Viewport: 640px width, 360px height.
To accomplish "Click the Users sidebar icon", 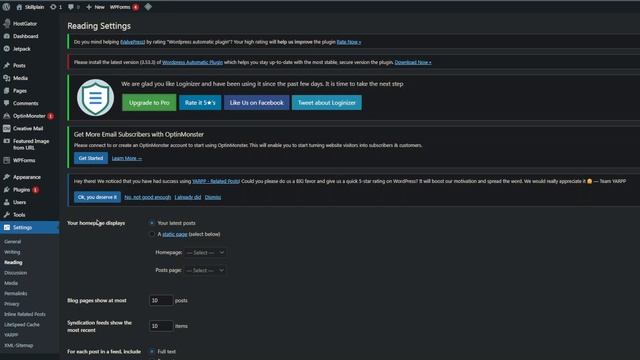I will [7, 202].
